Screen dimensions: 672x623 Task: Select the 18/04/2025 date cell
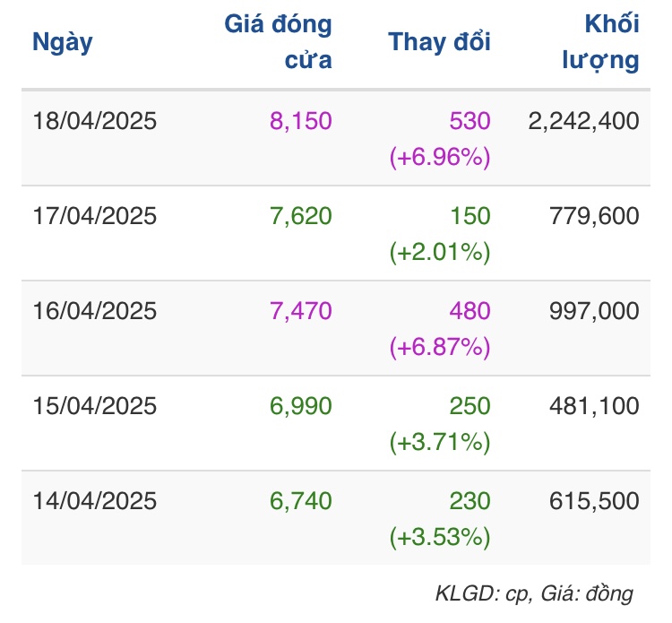[94, 121]
